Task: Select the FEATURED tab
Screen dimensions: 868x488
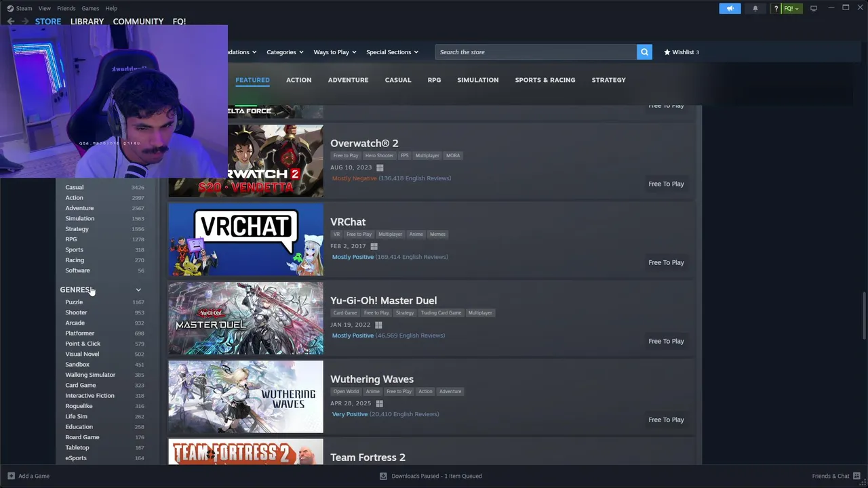Action: [252, 80]
